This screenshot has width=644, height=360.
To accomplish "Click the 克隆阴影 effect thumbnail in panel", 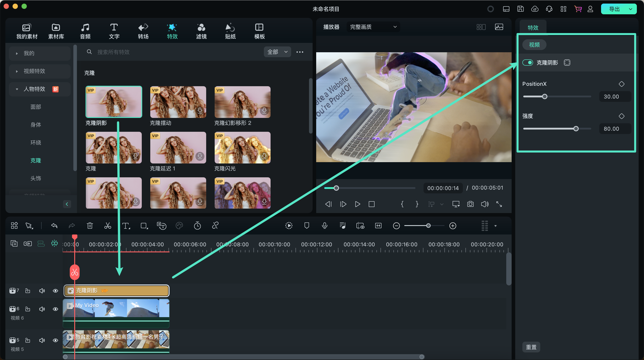I will [x=113, y=102].
